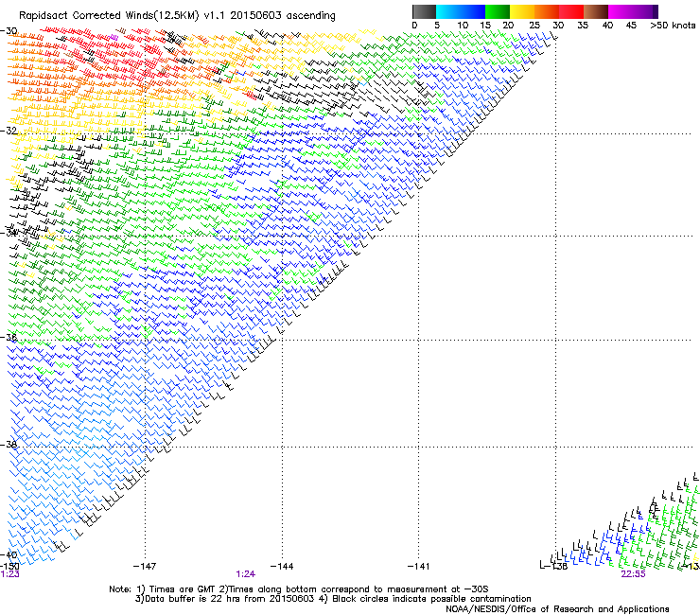Image resolution: width=700 pixels, height=615 pixels.
Task: Click the '15' legend scale label
Action: [x=485, y=26]
